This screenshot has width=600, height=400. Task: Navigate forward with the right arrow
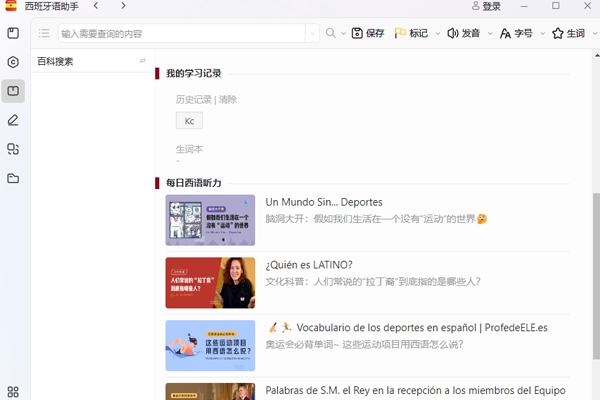click(x=123, y=6)
